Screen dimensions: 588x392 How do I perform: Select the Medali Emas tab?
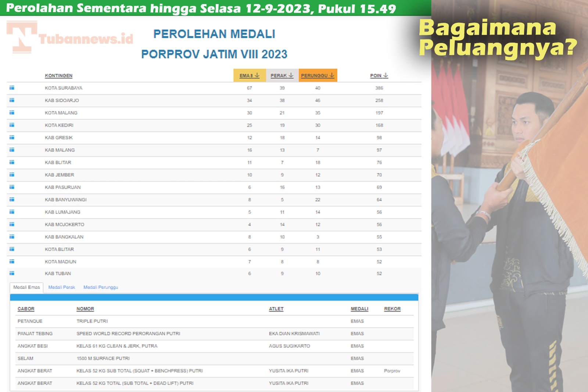tap(26, 287)
